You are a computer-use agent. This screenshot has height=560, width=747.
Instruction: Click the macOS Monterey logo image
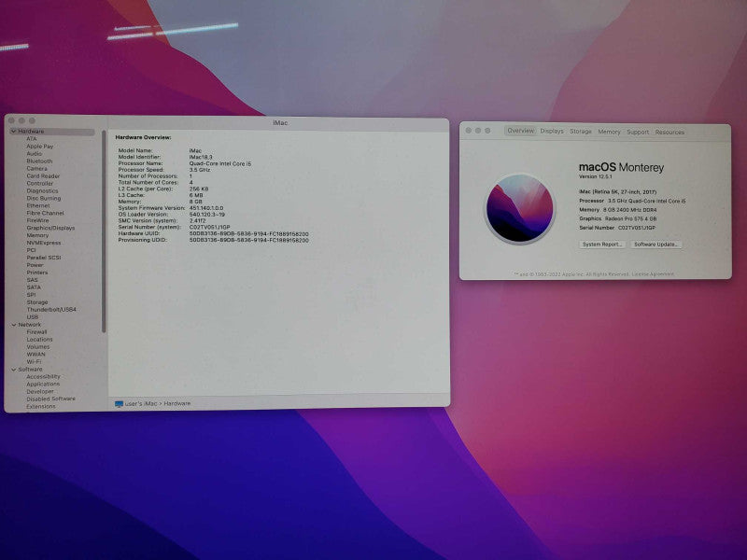click(520, 208)
